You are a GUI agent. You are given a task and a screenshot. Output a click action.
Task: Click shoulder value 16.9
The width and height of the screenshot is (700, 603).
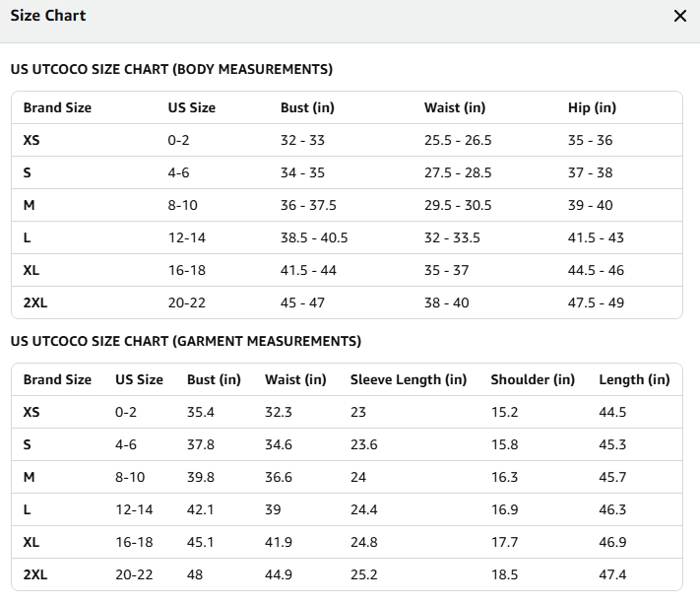504,509
